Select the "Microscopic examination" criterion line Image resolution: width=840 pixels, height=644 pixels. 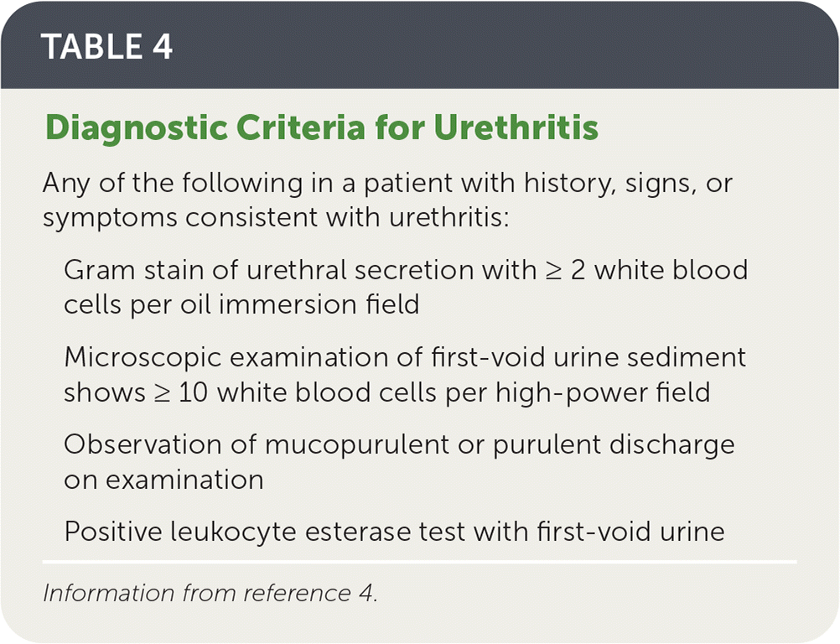(404, 357)
